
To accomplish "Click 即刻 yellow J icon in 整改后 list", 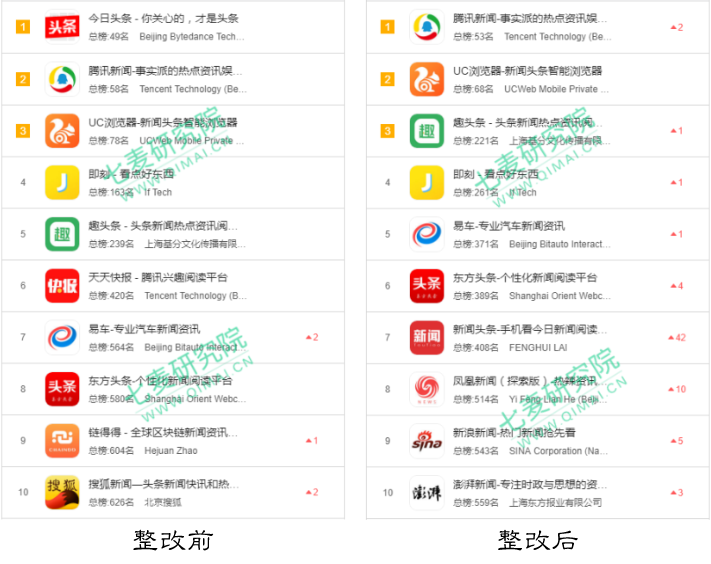I will pyautogui.click(x=427, y=183).
